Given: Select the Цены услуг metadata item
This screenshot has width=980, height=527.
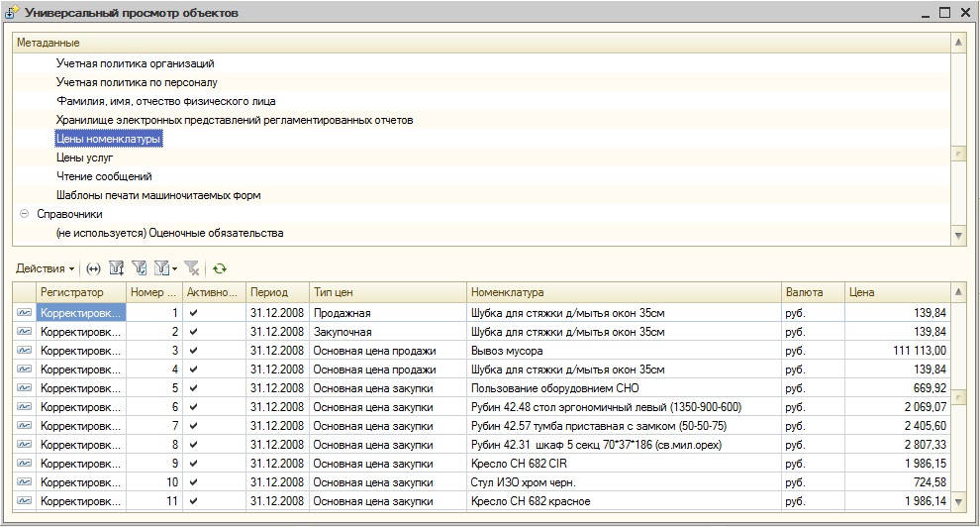Looking at the screenshot, I should (x=85, y=158).
